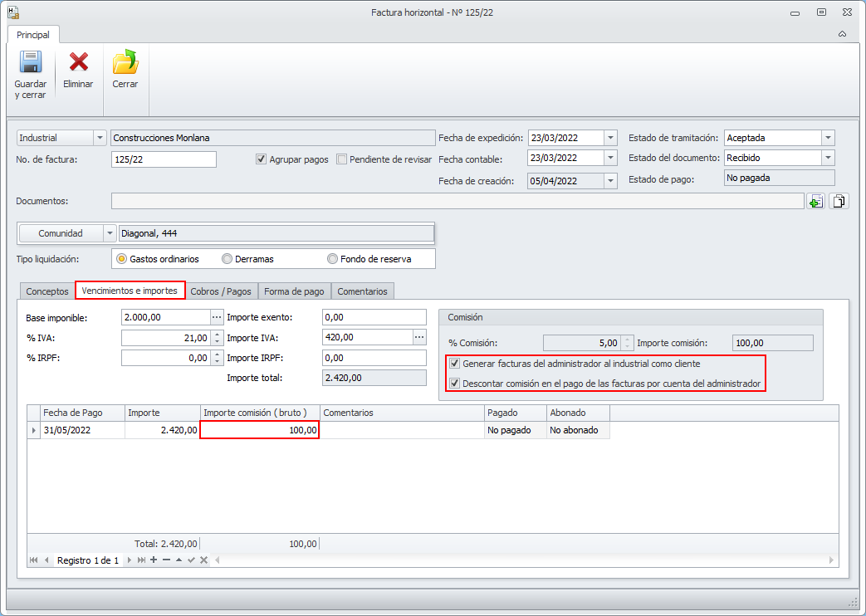This screenshot has width=866, height=616.
Task: Open Fecha de creación date dropdown
Action: coord(610,181)
